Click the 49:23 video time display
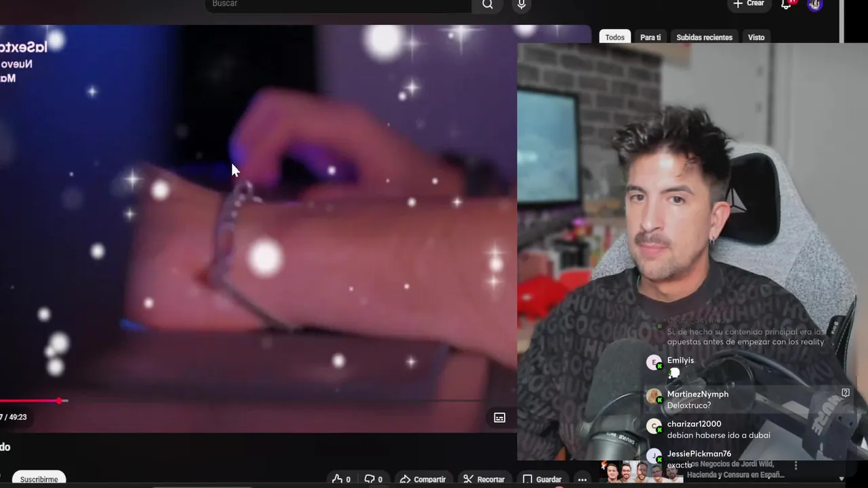 (18, 417)
